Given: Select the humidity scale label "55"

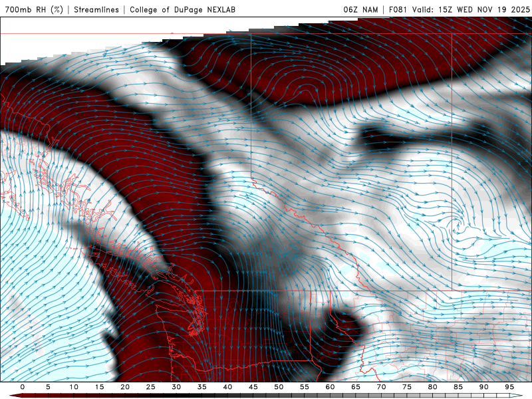Looking at the screenshot, I should pyautogui.click(x=305, y=387).
